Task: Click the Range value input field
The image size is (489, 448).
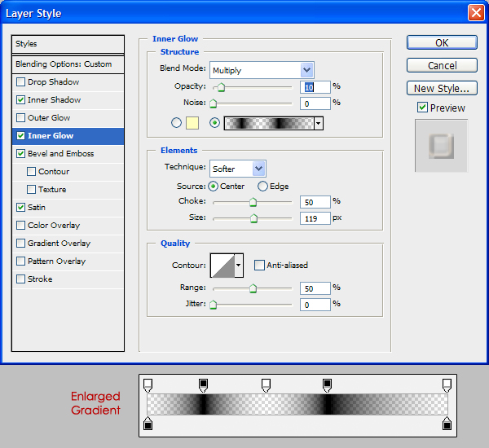Action: [315, 288]
